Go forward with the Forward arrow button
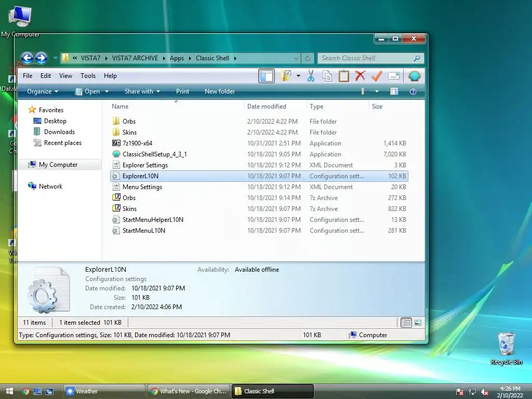532x399 pixels. 42,58
